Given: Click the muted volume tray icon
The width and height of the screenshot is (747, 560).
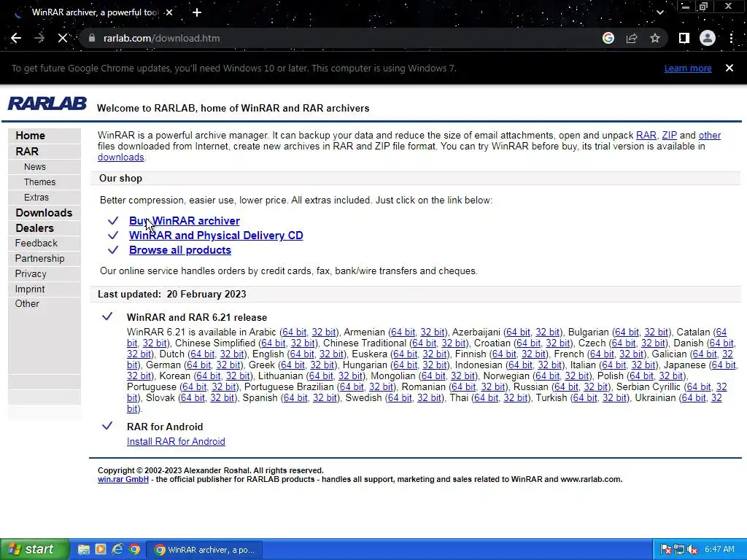Looking at the screenshot, I should [692, 550].
